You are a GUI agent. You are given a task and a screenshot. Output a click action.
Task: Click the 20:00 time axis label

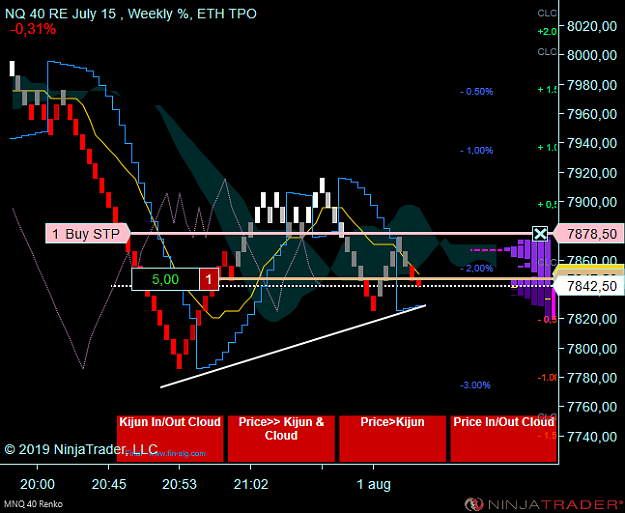pyautogui.click(x=37, y=485)
